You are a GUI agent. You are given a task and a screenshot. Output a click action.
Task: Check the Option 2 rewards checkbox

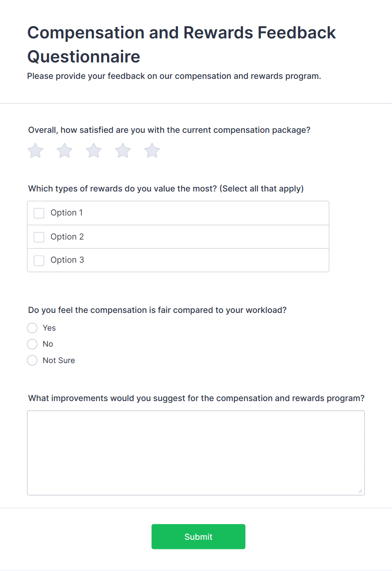[39, 237]
